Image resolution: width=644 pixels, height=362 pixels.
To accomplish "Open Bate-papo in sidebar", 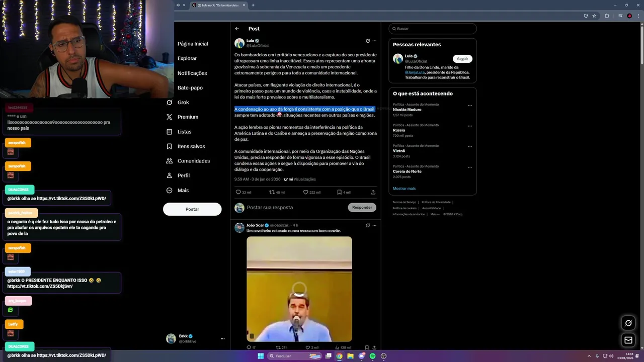I will click(190, 87).
